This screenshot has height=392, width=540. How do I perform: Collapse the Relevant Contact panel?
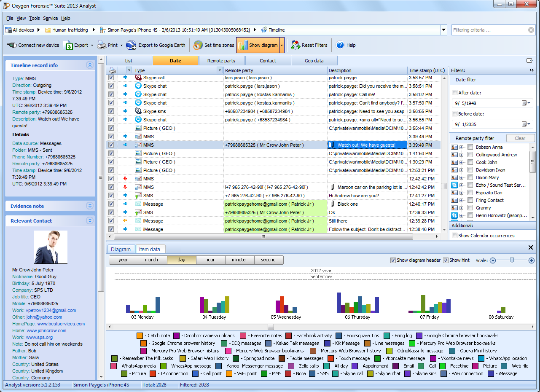point(89,220)
